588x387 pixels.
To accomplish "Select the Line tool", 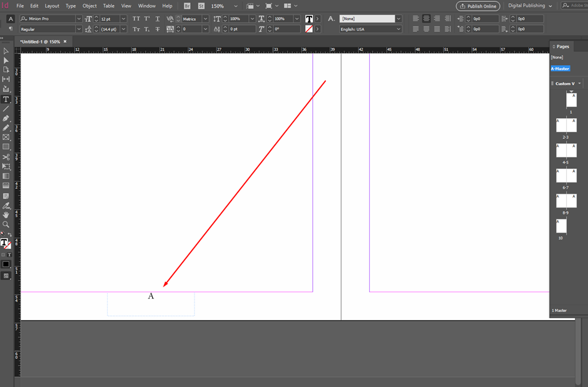I will (6, 109).
